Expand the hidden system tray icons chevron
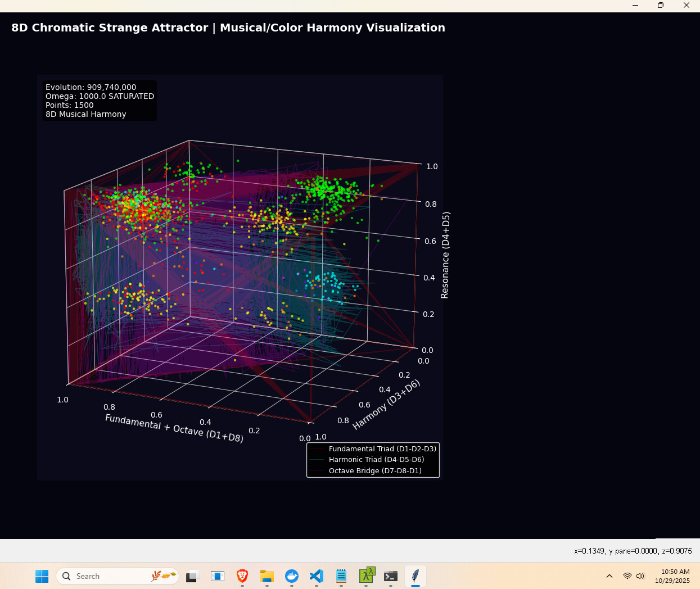The height and width of the screenshot is (589, 700). tap(609, 576)
